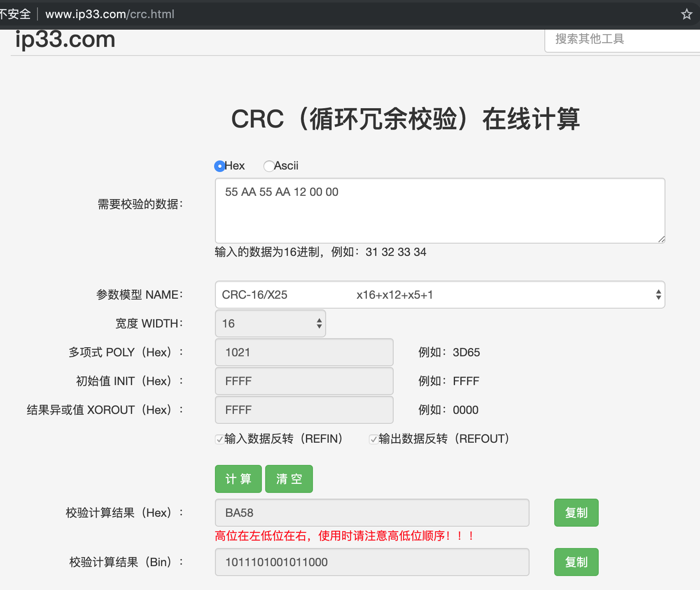700x590 pixels.
Task: Select the Ascii radio button
Action: click(x=269, y=166)
